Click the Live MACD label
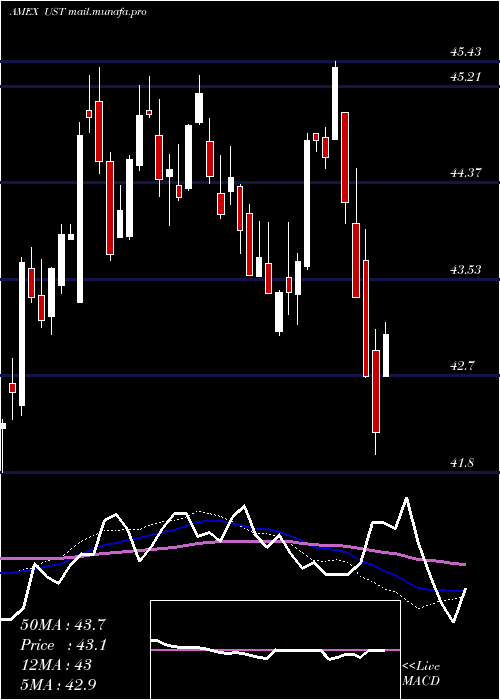Image resolution: width=500 pixels, height=700 pixels. (421, 674)
